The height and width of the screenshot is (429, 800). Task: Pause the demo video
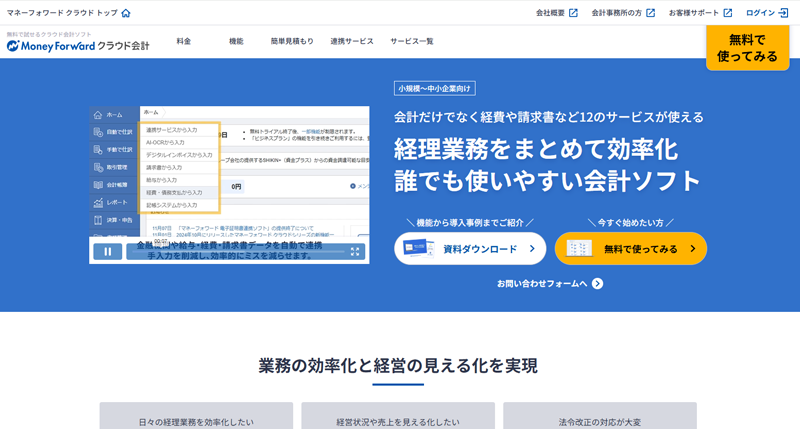click(x=107, y=252)
